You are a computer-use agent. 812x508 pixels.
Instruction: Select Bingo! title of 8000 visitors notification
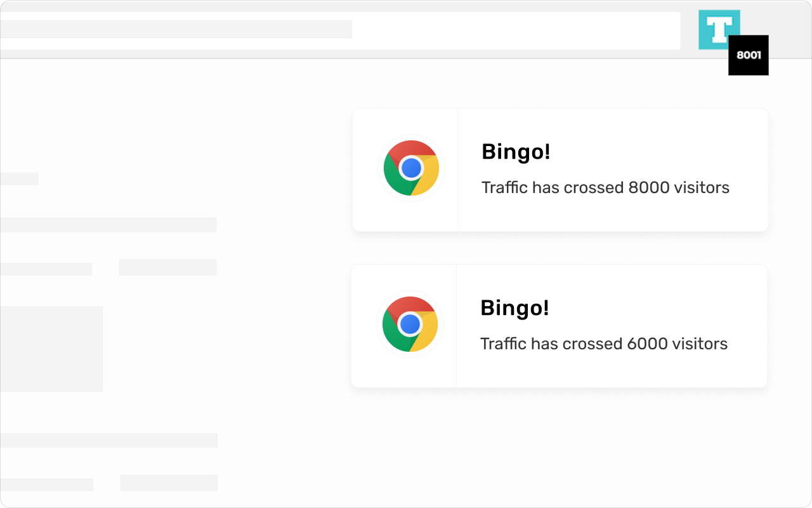516,152
